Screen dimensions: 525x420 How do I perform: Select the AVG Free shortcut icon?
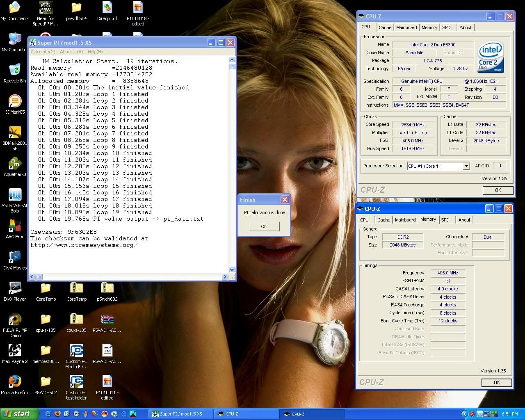click(x=15, y=229)
